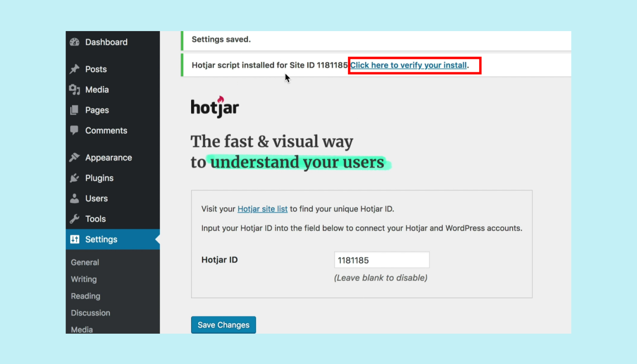
Task: Go to Media with the camera icon
Action: click(113, 89)
